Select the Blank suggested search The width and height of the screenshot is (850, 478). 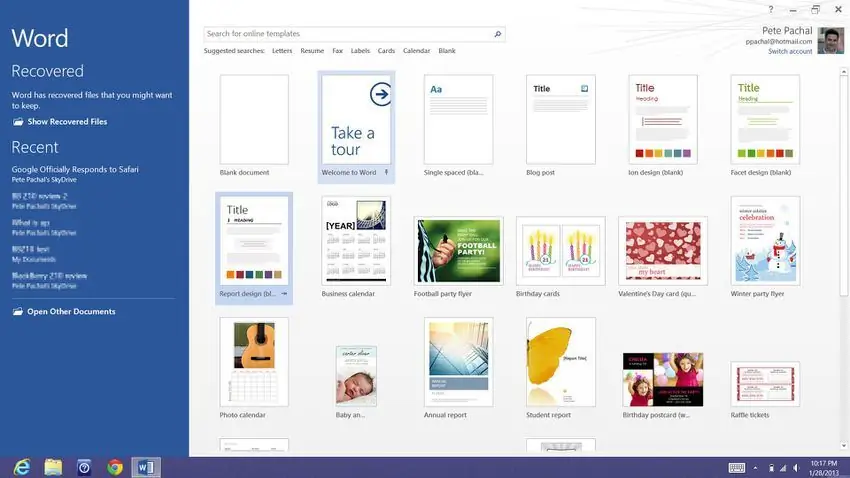[x=447, y=50]
